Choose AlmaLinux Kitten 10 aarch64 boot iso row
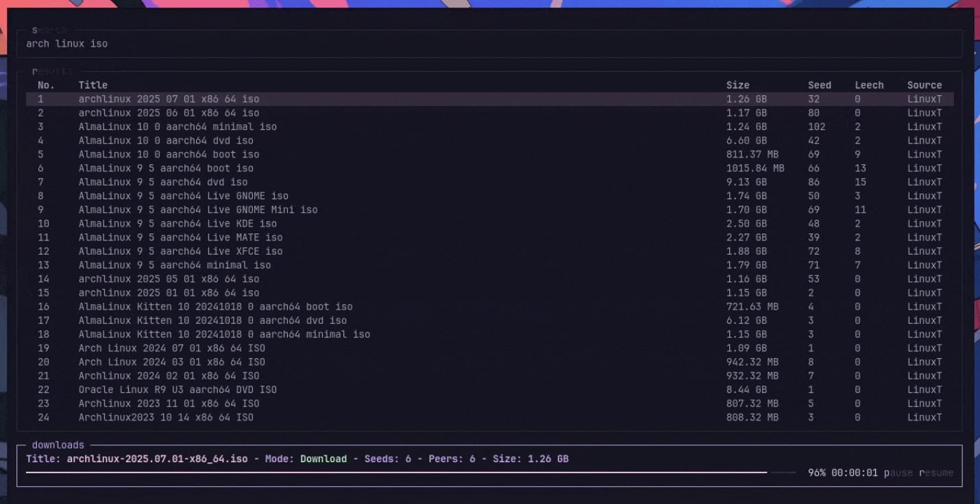This screenshot has height=504, width=980. click(215, 307)
